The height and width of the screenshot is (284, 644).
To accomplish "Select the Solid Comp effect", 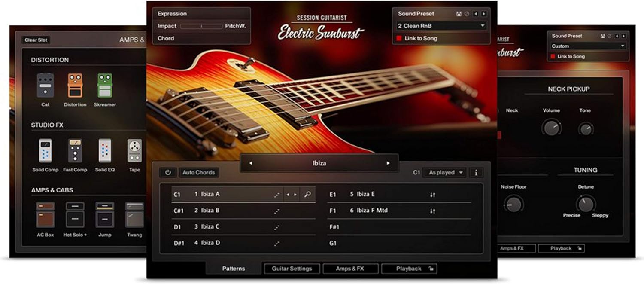I will tap(45, 151).
